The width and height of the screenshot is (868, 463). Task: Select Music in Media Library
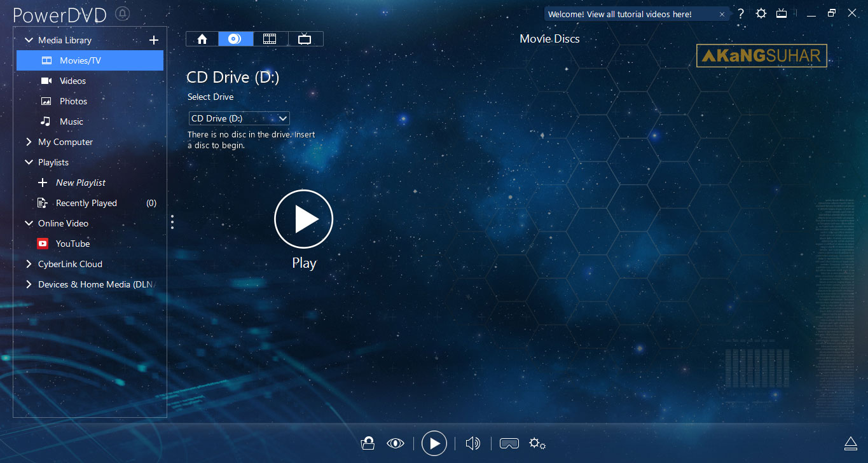tap(90, 121)
